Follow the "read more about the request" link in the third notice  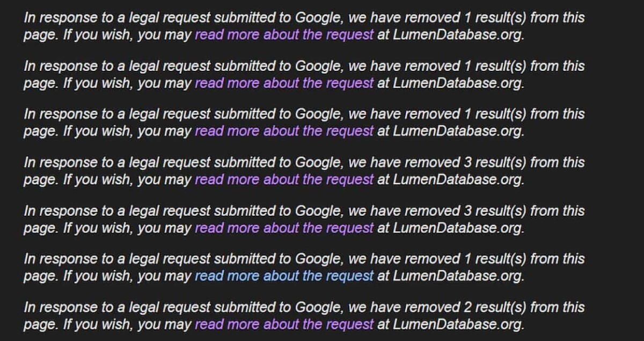coord(283,132)
